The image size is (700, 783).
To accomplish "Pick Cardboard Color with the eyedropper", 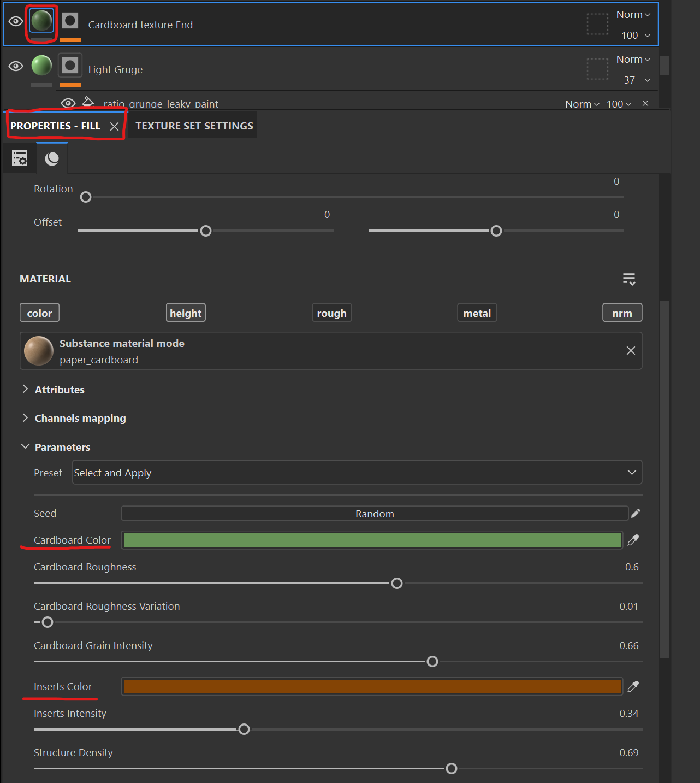I will pos(633,540).
